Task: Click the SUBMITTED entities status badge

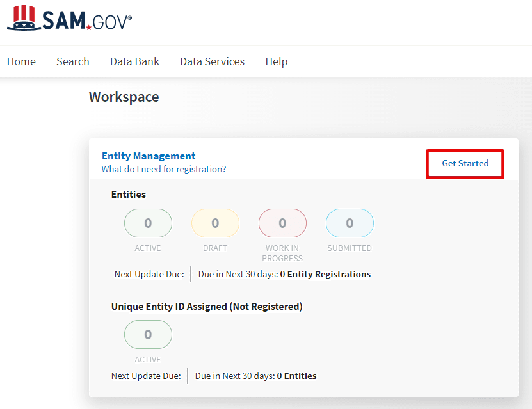Action: [x=350, y=223]
